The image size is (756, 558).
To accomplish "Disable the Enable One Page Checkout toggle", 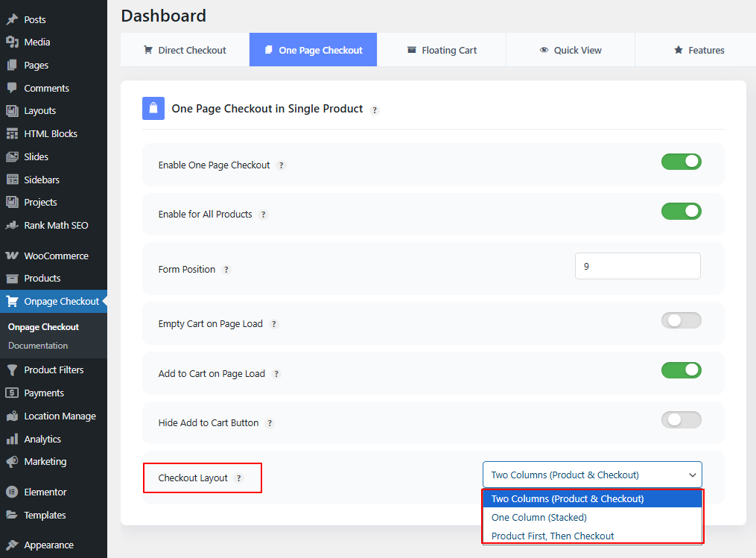I will coord(681,162).
